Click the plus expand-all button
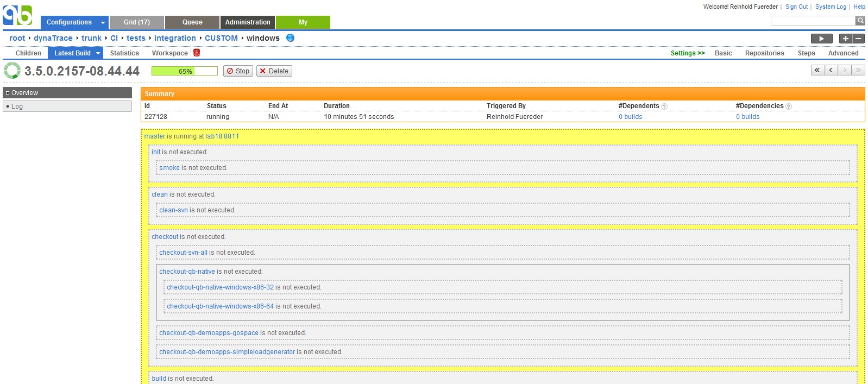The image size is (868, 384). pos(845,39)
